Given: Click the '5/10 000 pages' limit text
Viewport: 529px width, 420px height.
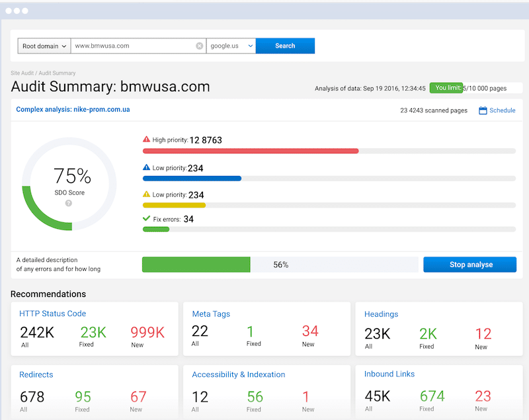Looking at the screenshot, I should 485,89.
